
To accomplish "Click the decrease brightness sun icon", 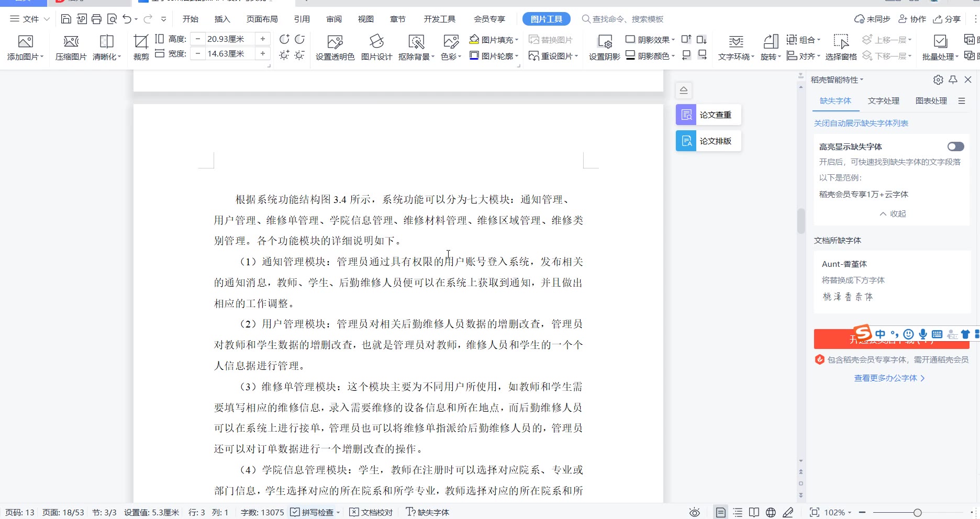I will (300, 55).
